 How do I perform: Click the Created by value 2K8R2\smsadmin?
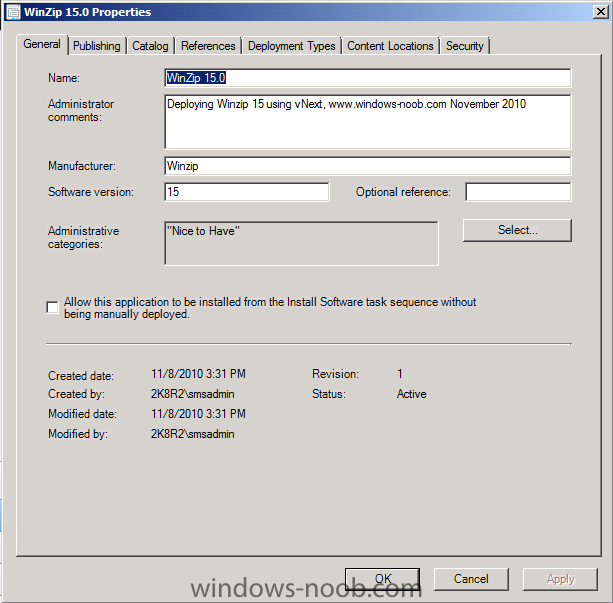pos(193,394)
